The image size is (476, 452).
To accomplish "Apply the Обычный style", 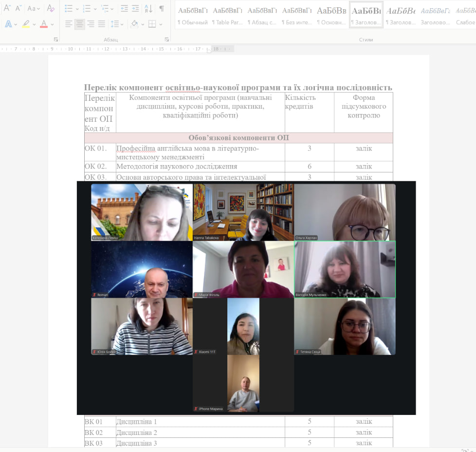I will pyautogui.click(x=192, y=15).
